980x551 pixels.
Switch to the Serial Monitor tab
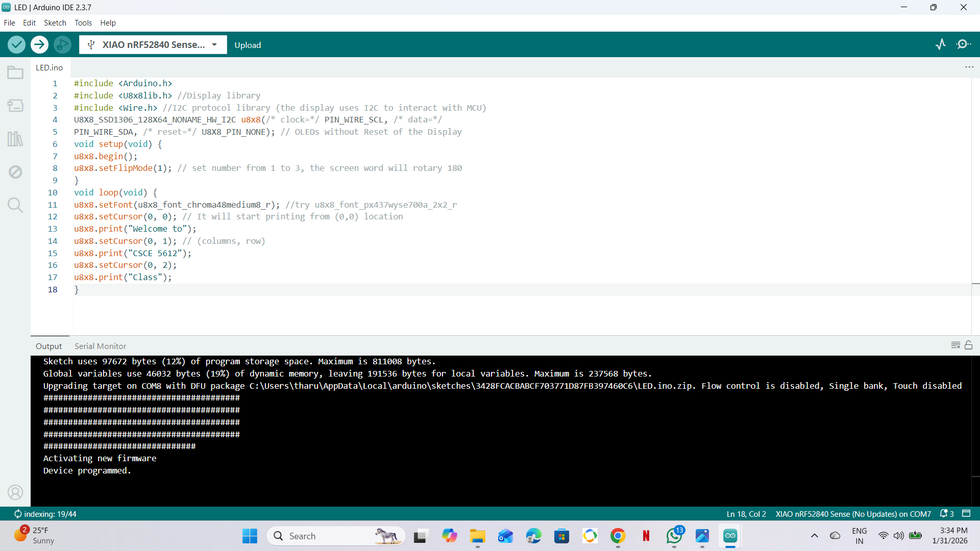[101, 346]
